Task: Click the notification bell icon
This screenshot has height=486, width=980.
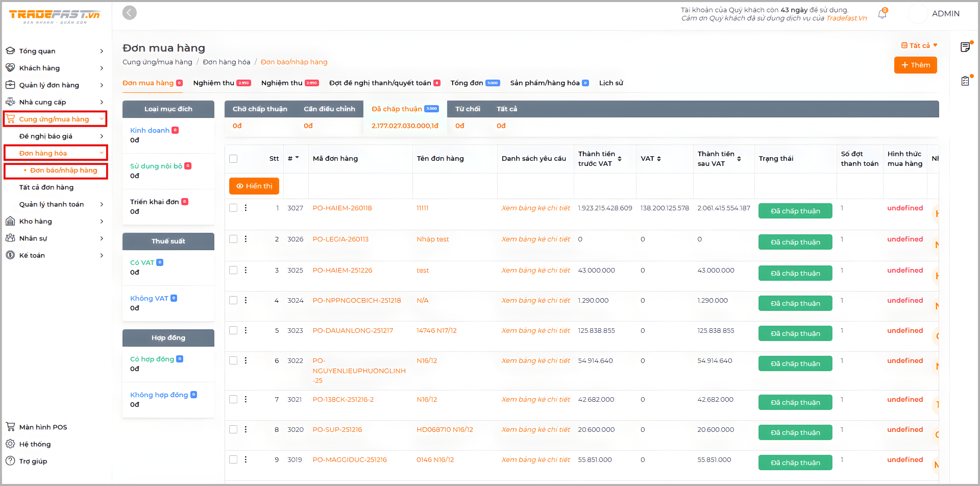Action: tap(882, 14)
